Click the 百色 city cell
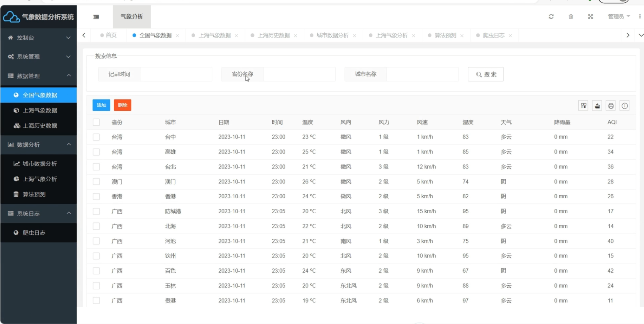This screenshot has width=644, height=324. pyautogui.click(x=170, y=271)
